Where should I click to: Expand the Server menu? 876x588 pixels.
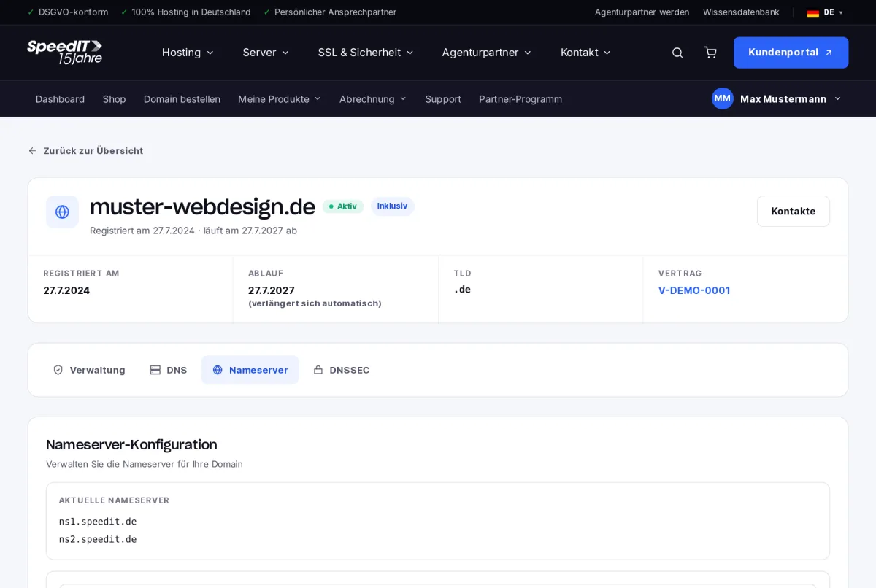click(266, 53)
